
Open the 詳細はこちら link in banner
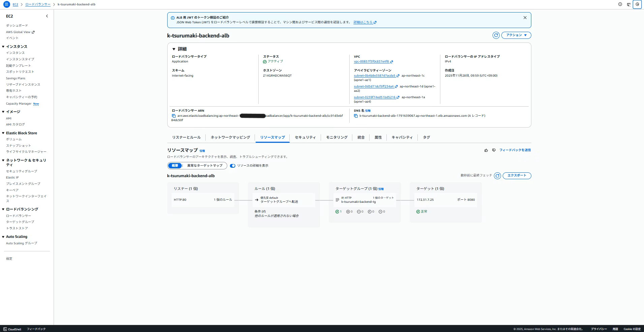pos(363,22)
